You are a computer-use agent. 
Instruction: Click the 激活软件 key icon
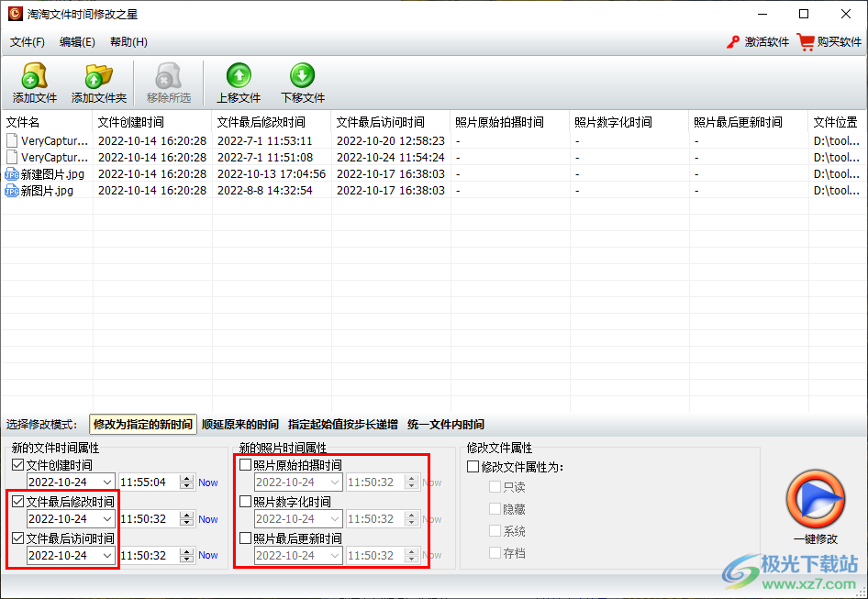733,42
